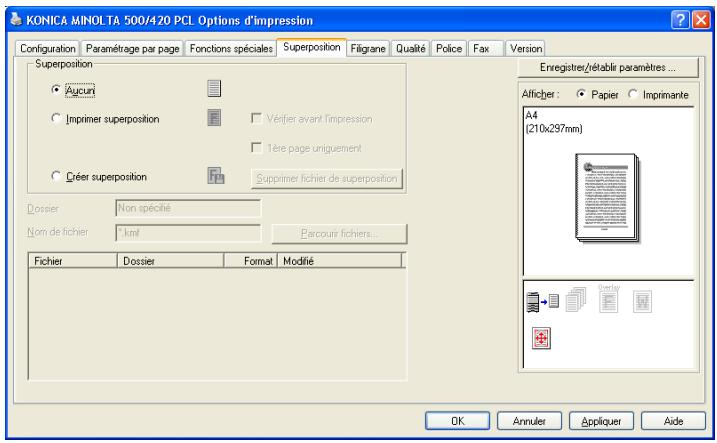This screenshot has width=717, height=443.
Task: Click the plain page icon beside Aucun
Action: tap(214, 89)
